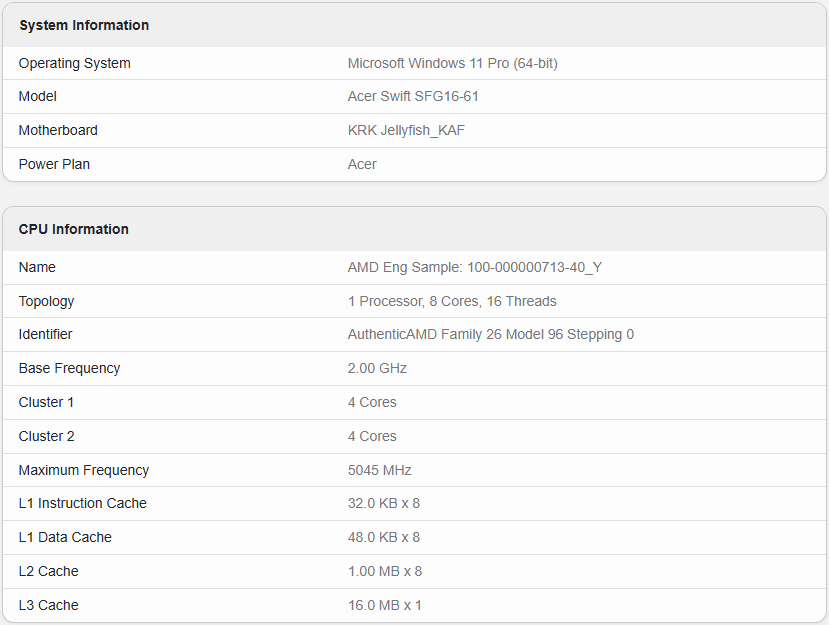Screen dimensions: 829x625
Task: Select the L2 Cache row label
Action: [48, 571]
